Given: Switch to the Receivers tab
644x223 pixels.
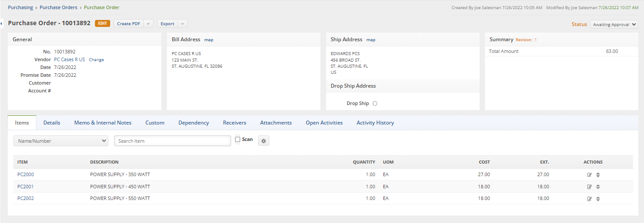Looking at the screenshot, I should pos(235,123).
